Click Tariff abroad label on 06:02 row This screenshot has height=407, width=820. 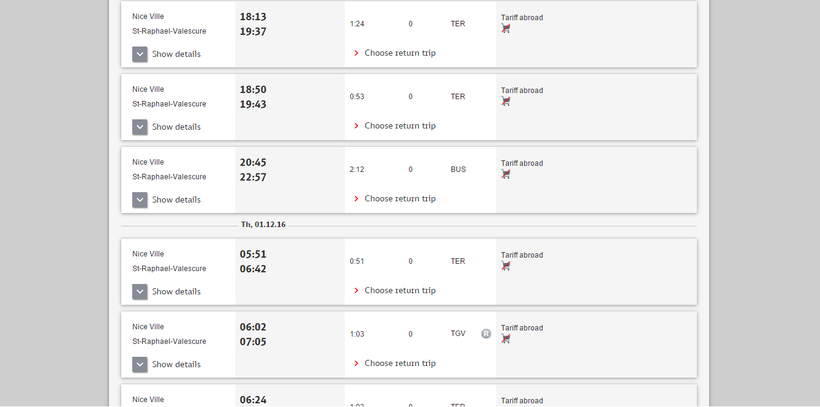[522, 328]
